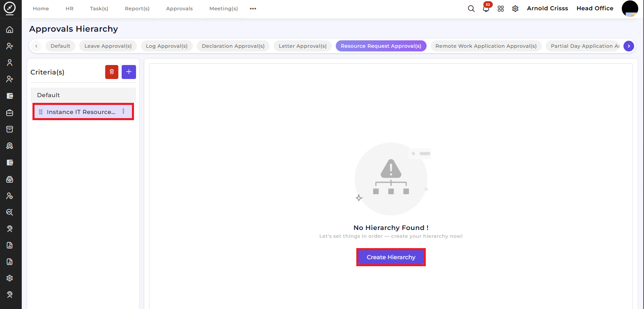Open the archive box sidebar icon
The height and width of the screenshot is (309, 644).
(x=9, y=129)
